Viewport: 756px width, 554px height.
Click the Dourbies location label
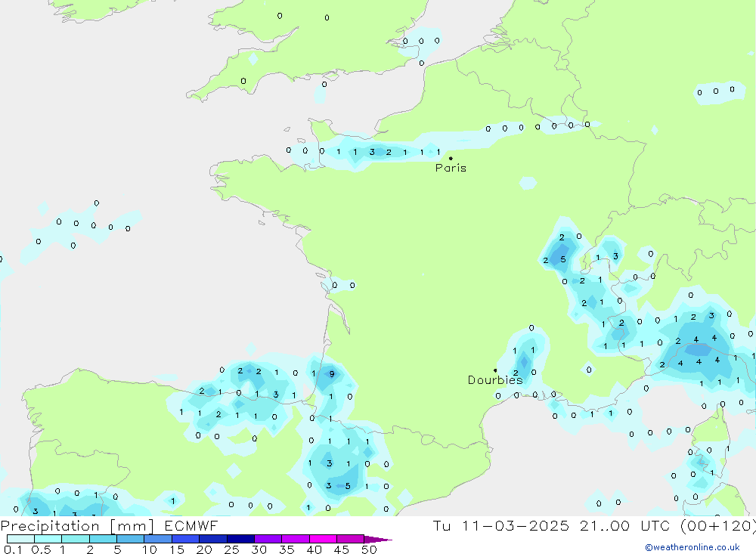click(x=495, y=380)
